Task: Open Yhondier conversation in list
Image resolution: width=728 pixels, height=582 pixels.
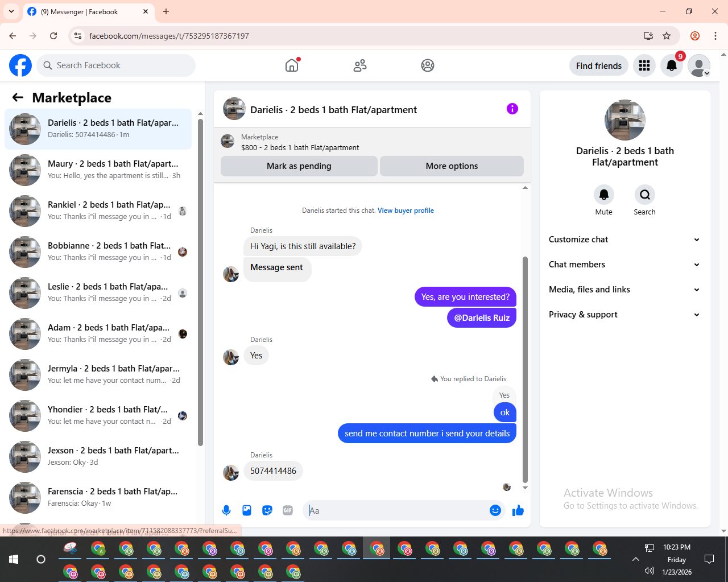Action: 98,416
